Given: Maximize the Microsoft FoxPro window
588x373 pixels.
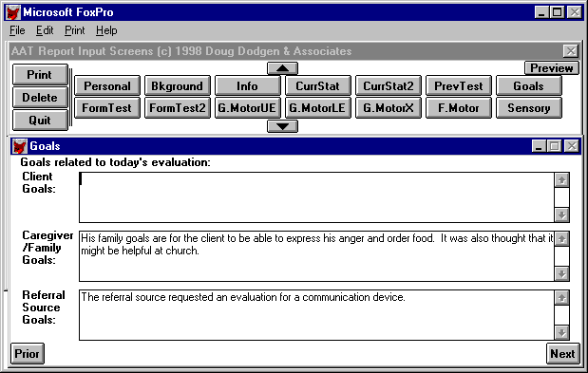Looking at the screenshot, I should click(x=557, y=12).
